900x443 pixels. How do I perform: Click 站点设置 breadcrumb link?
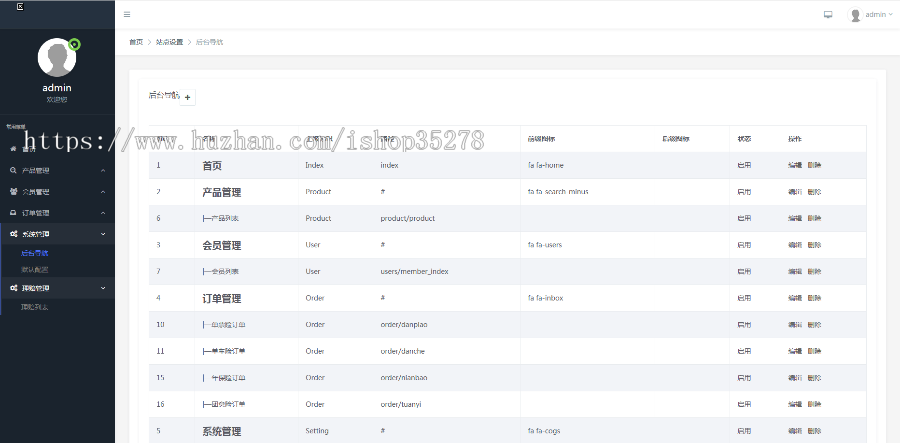click(169, 42)
